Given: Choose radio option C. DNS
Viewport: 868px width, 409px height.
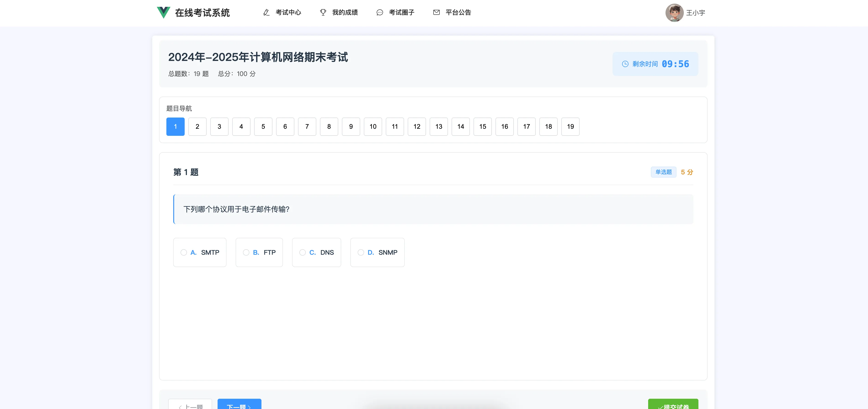Looking at the screenshot, I should (303, 252).
